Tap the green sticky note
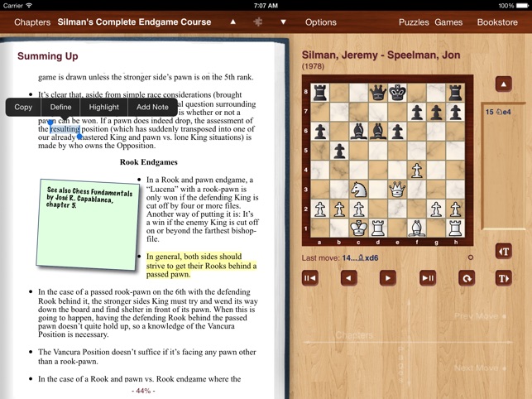The image size is (532, 399). 88,224
